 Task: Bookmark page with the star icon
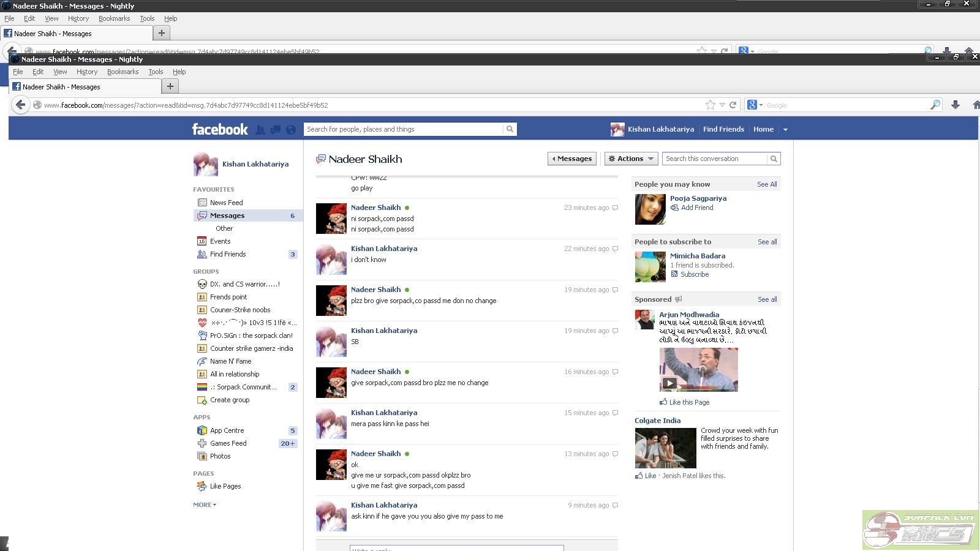point(710,105)
